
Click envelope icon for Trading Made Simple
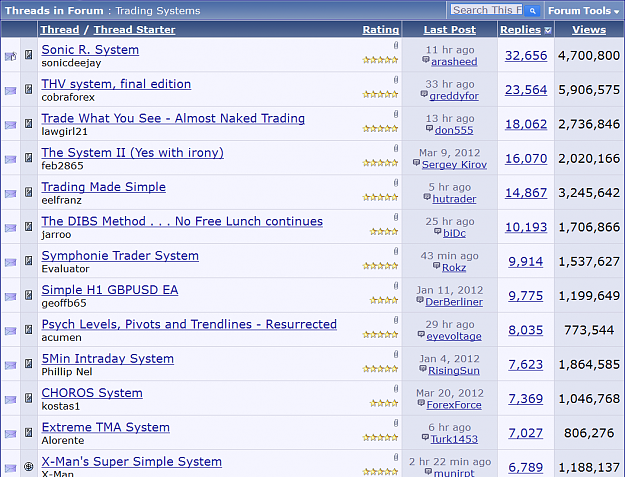(11, 194)
